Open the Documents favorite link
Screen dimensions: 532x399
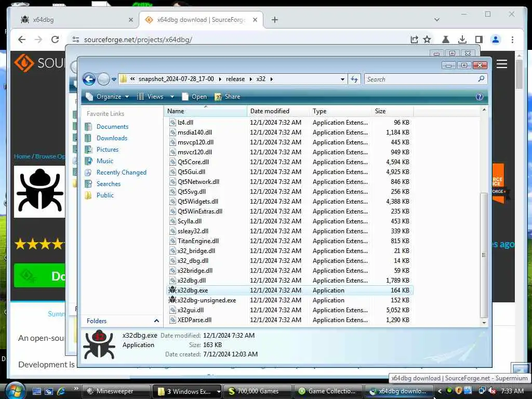pyautogui.click(x=112, y=127)
